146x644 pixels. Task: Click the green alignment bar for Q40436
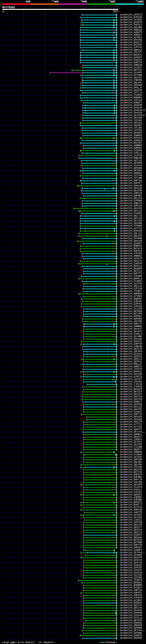coord(95,208)
